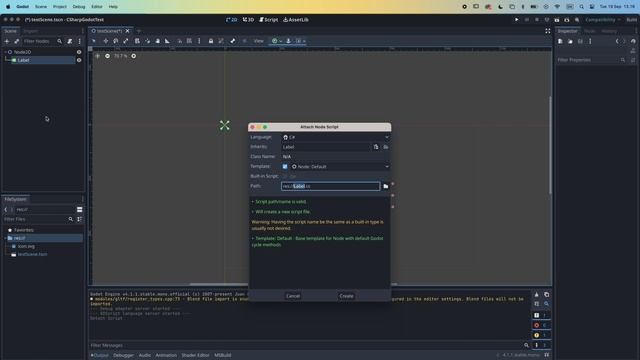Click Create in Attach Node Script
Viewport: 640px width, 360px height.
tap(347, 296)
